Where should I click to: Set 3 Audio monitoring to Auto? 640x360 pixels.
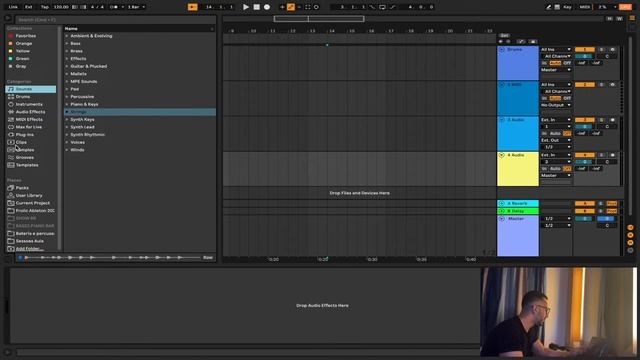[555, 133]
